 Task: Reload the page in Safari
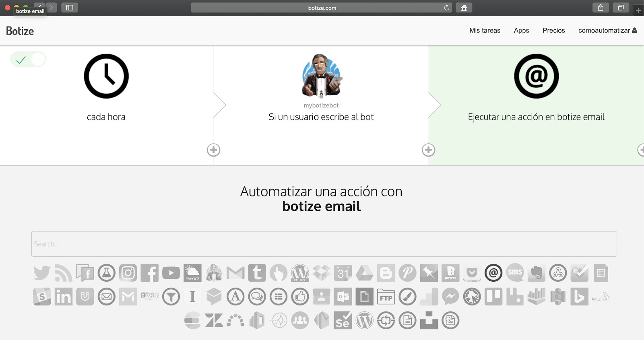click(x=446, y=8)
